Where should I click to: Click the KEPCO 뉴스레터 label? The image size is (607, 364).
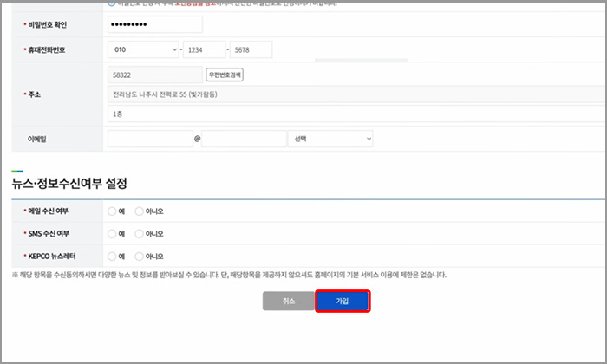[x=52, y=256]
